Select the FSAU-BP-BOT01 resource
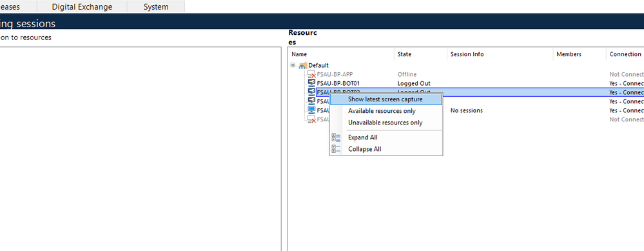 338,84
